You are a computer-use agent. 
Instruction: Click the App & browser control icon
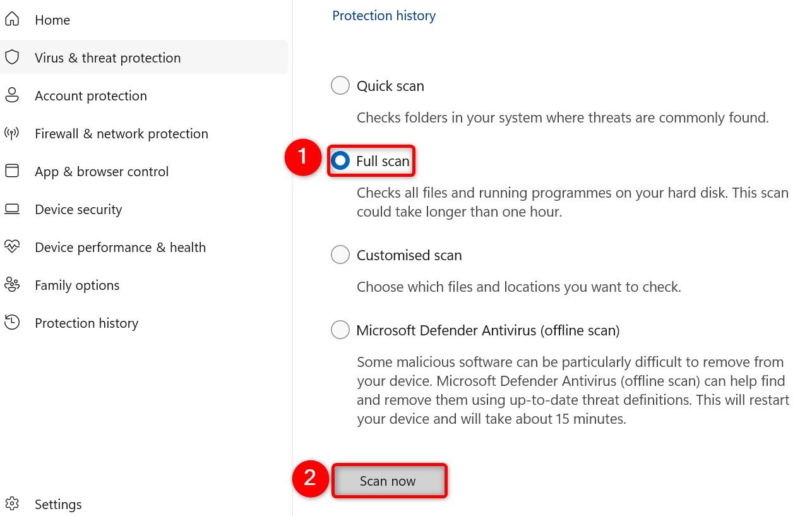(13, 171)
